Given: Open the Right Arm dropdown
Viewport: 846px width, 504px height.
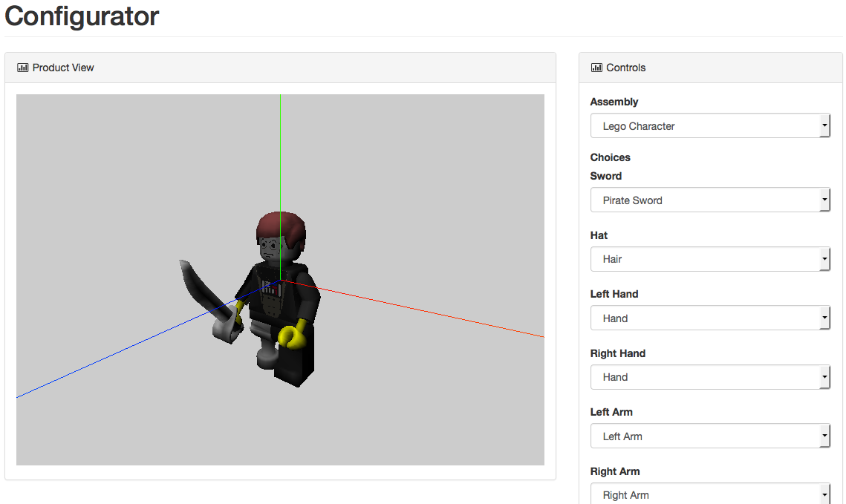Looking at the screenshot, I should (x=710, y=494).
